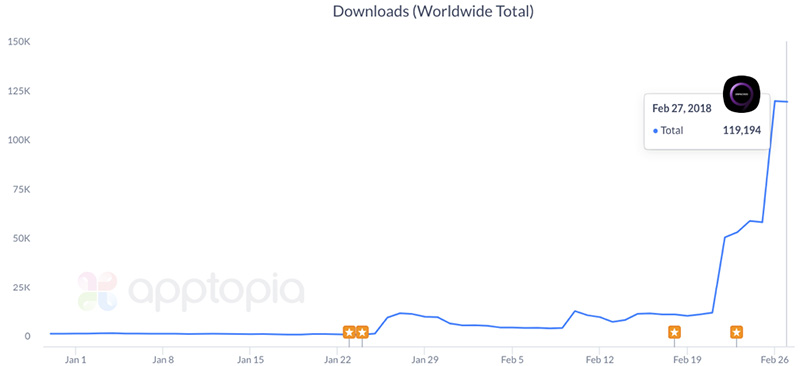Click the 150K y-axis label
800x366 pixels.
[19, 42]
